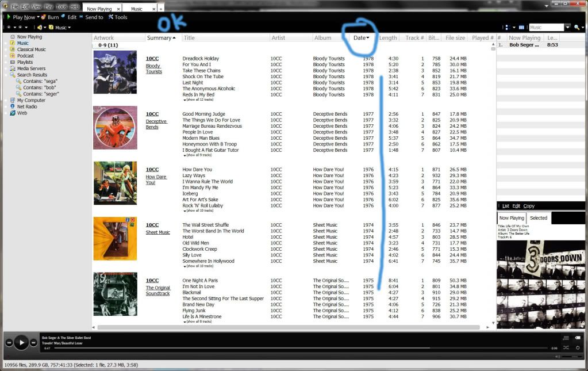588x371 pixels.
Task: Open the Play Now dropdown arrow
Action: point(39,17)
